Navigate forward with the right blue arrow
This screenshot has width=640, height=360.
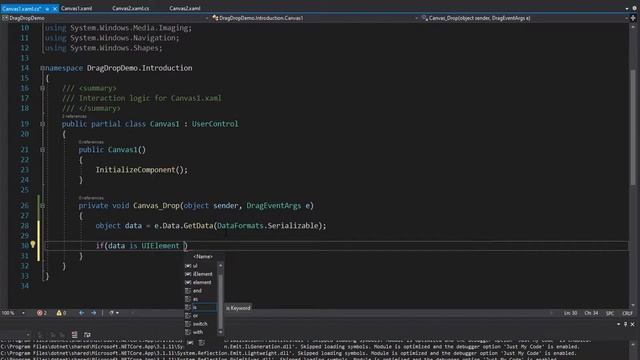(94, 313)
